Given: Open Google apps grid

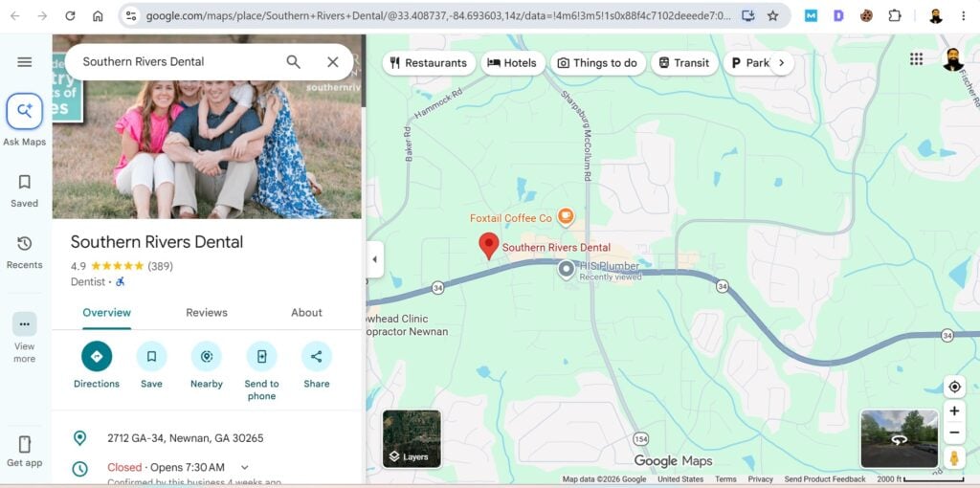Looking at the screenshot, I should pyautogui.click(x=916, y=58).
